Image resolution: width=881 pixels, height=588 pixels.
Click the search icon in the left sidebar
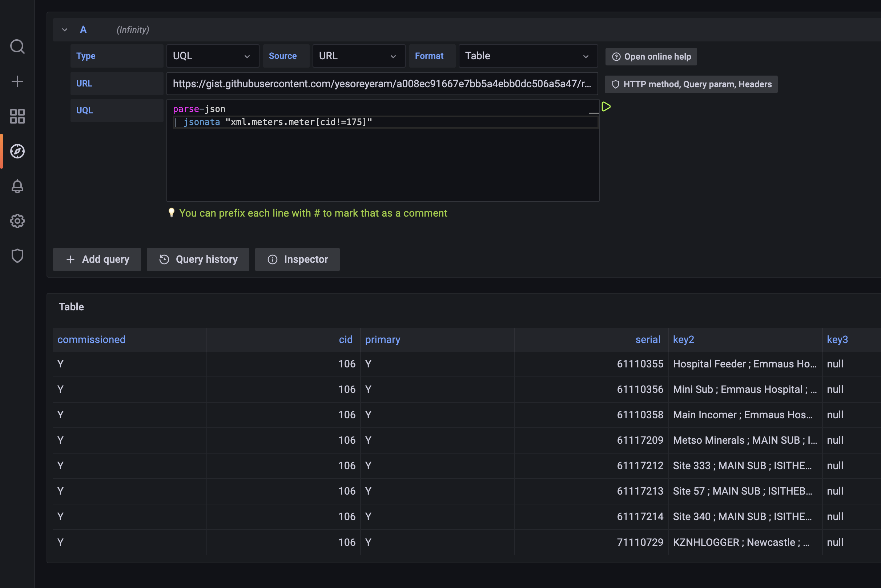(17, 47)
